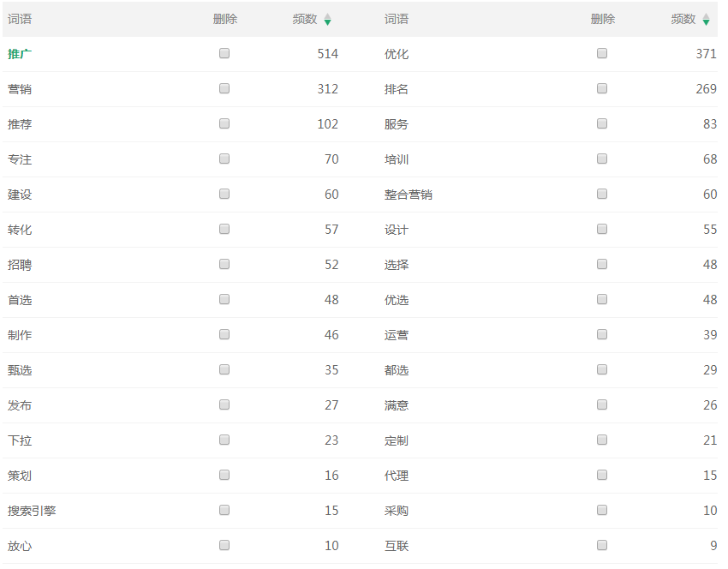Click the 频数 header above 514

(x=305, y=20)
